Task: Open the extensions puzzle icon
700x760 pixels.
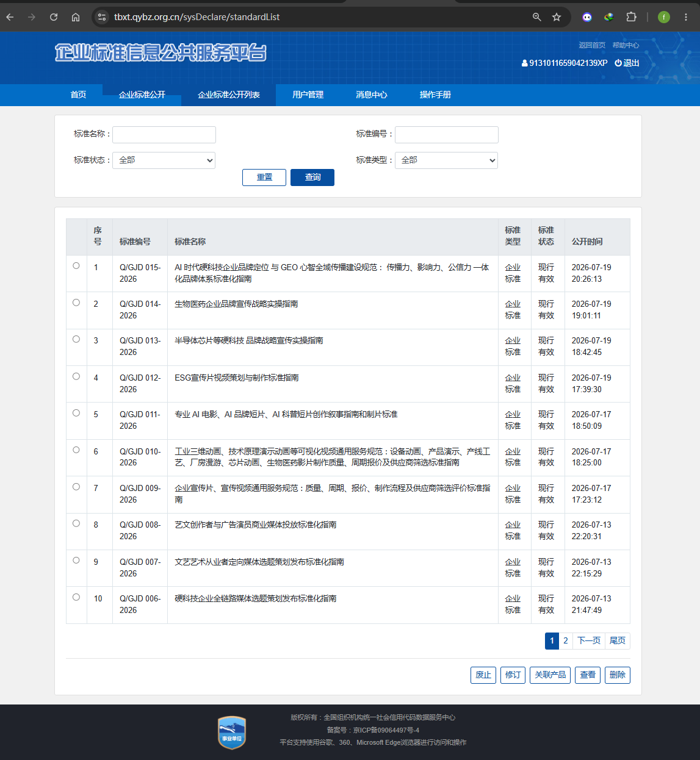Action: point(632,17)
